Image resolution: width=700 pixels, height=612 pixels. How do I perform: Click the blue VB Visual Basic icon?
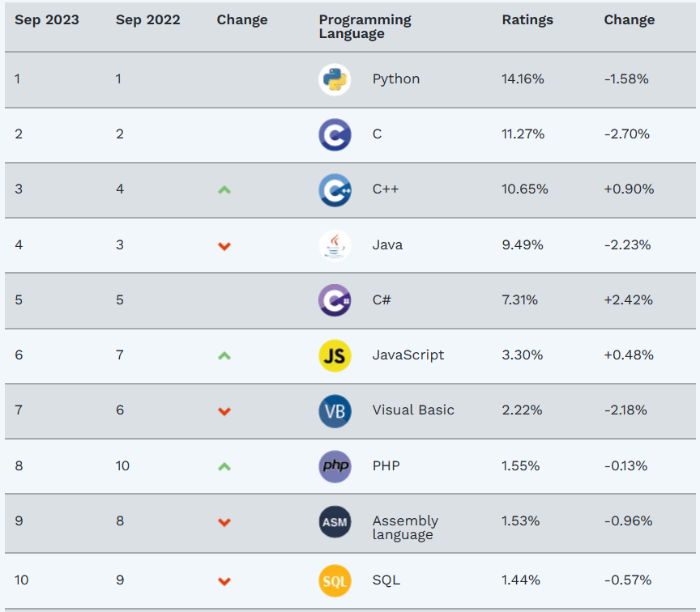[335, 410]
